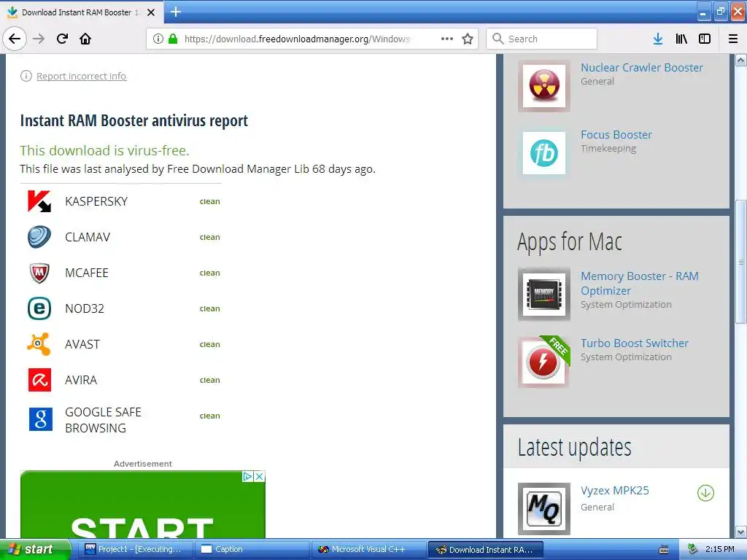Click the NOD32 ESET icon

[x=39, y=308]
